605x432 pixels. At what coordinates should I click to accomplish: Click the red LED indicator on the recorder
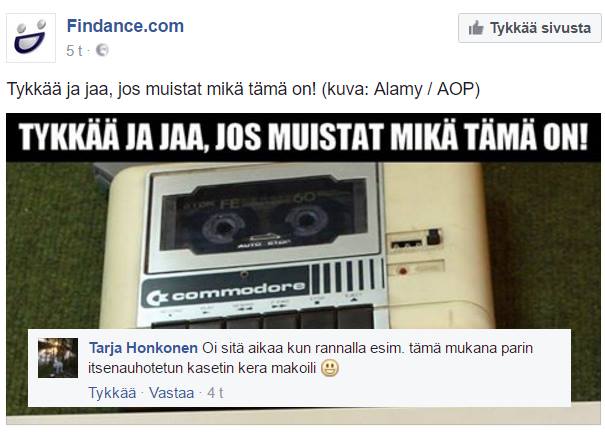pyautogui.click(x=403, y=271)
